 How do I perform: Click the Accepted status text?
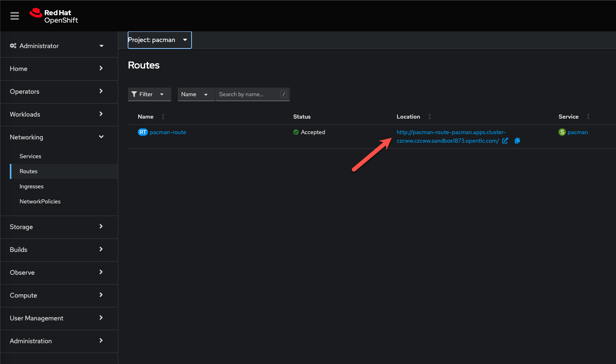[x=313, y=132]
